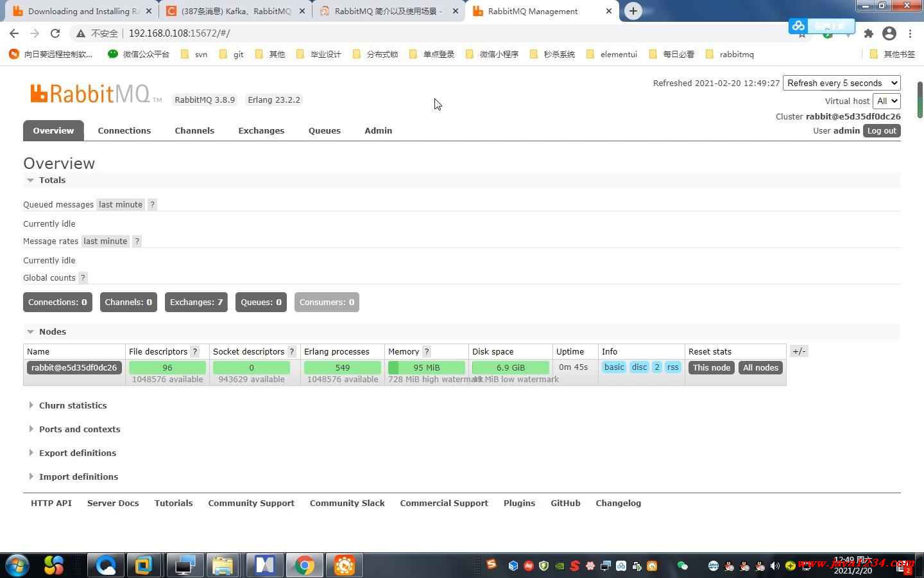The height and width of the screenshot is (578, 924).
Task: Select the Overview tab
Action: click(53, 131)
